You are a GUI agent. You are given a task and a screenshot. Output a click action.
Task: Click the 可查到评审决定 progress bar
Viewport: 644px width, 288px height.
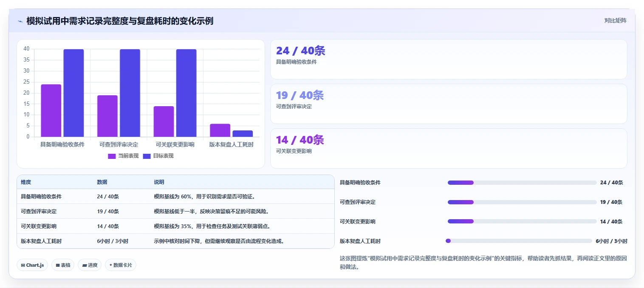point(522,202)
